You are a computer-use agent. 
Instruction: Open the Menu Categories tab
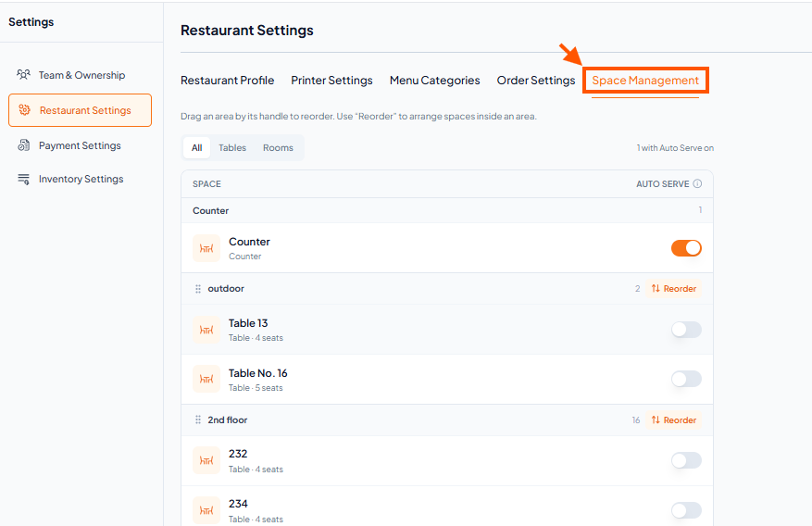pyautogui.click(x=434, y=81)
